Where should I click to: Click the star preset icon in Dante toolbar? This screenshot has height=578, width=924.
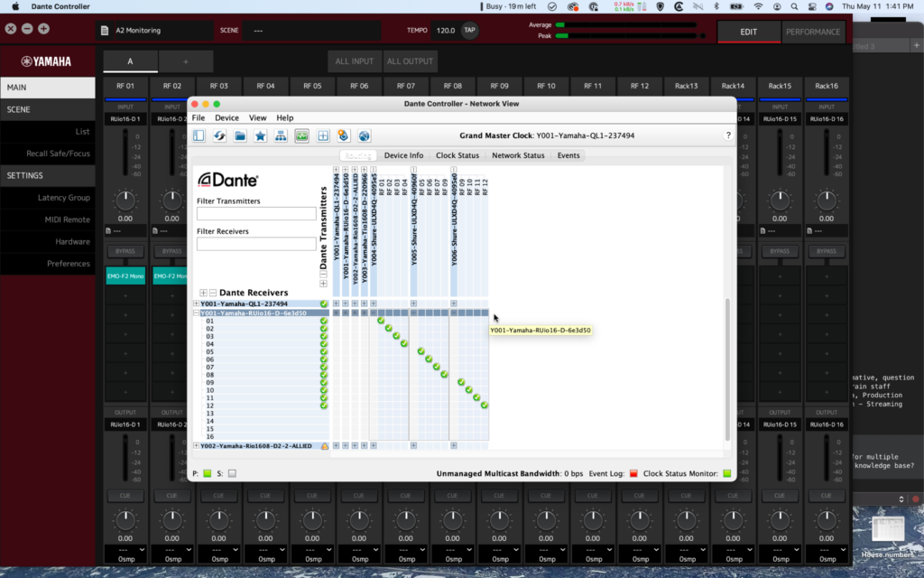(261, 135)
